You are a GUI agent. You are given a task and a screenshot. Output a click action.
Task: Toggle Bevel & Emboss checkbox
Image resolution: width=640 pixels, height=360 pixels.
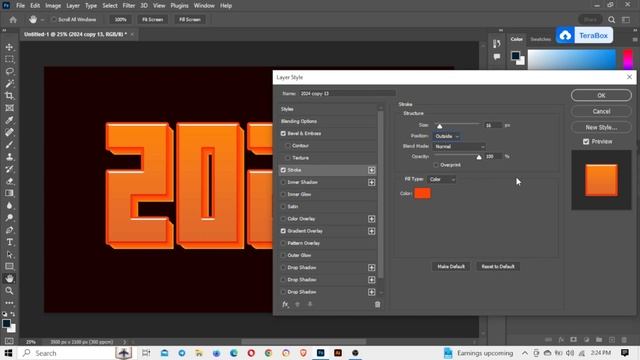tap(283, 133)
